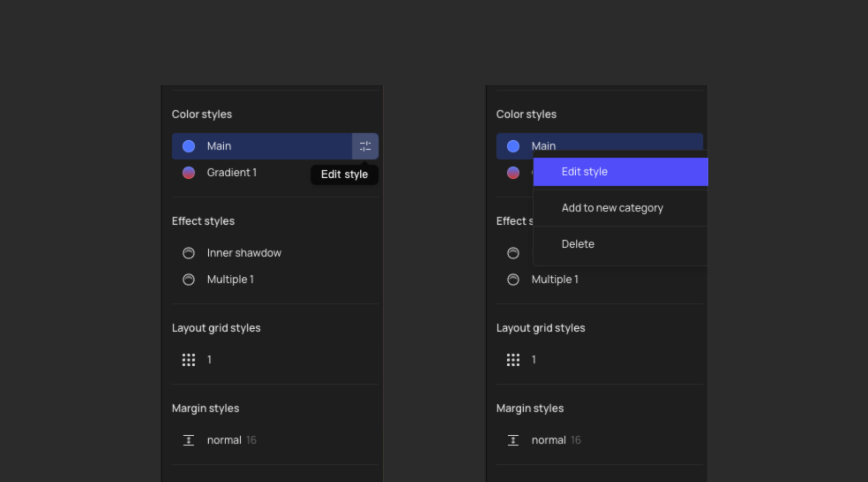
Task: Click layout grid icon in left panel
Action: click(x=189, y=360)
